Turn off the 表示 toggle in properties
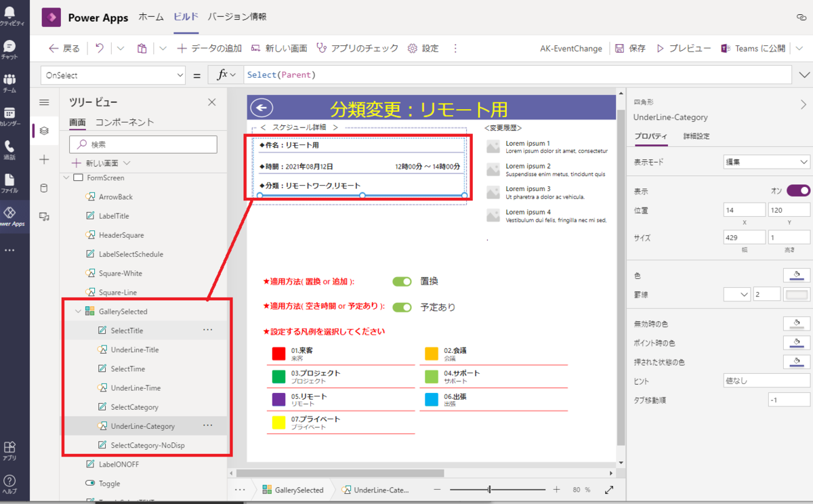 tap(797, 190)
